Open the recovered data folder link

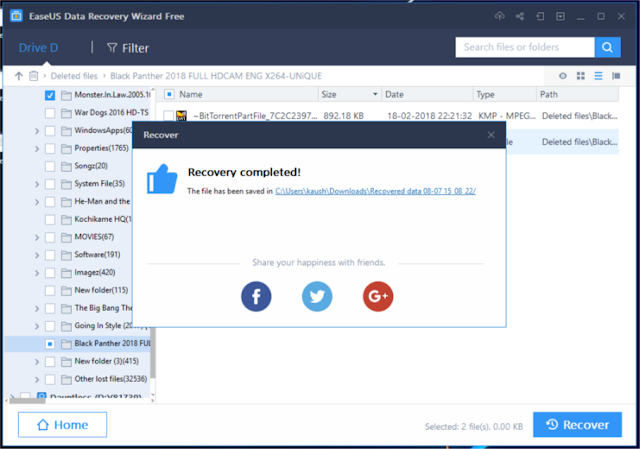[376, 191]
